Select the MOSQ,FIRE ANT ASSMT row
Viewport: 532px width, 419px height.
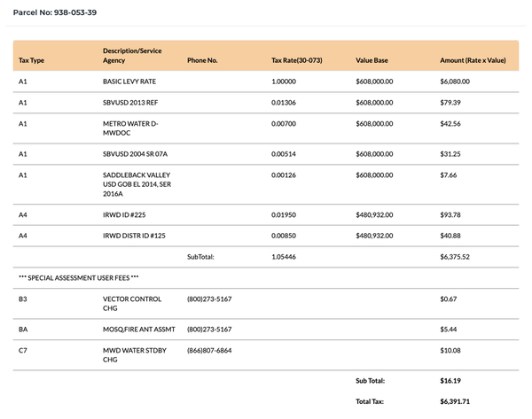tap(266, 330)
